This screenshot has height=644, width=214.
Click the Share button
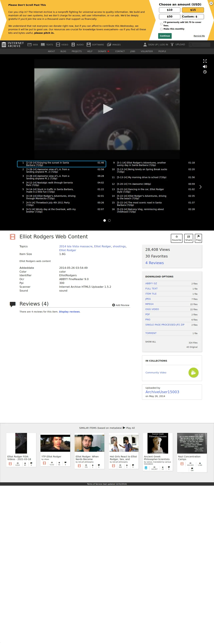tap(188, 238)
